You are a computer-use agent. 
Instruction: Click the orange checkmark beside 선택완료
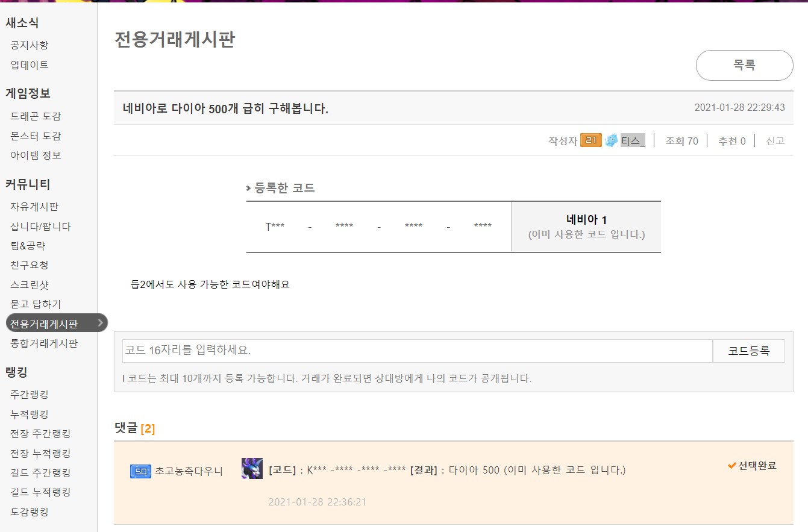click(x=732, y=465)
